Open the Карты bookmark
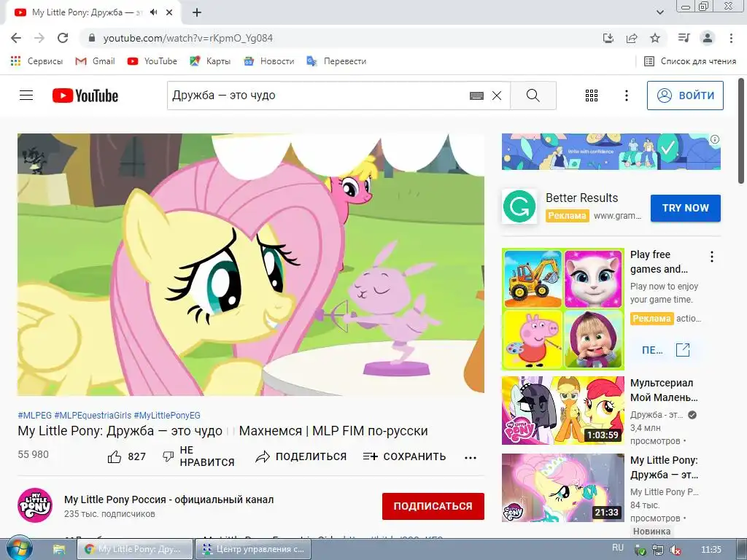The height and width of the screenshot is (560, 747). (210, 61)
